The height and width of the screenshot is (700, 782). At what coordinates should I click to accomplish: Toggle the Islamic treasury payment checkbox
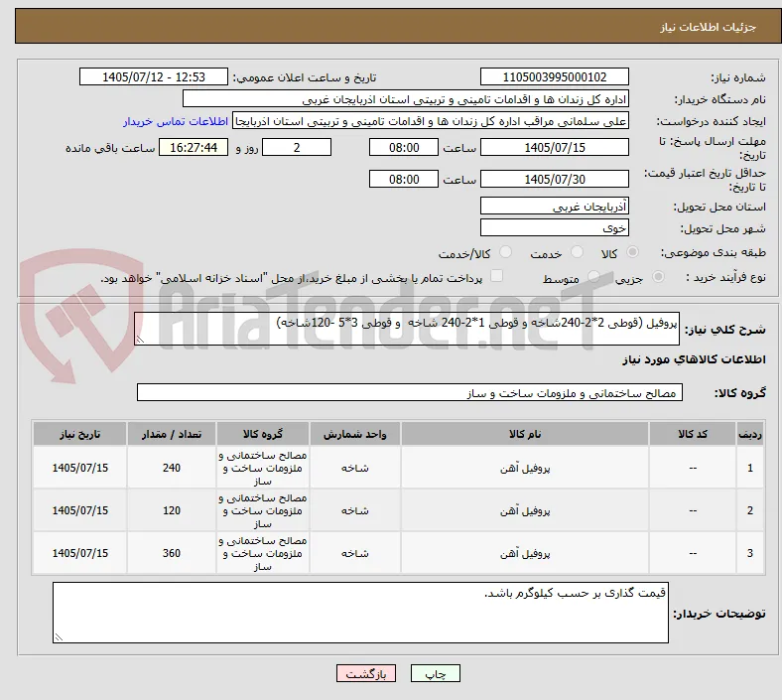pos(497,276)
